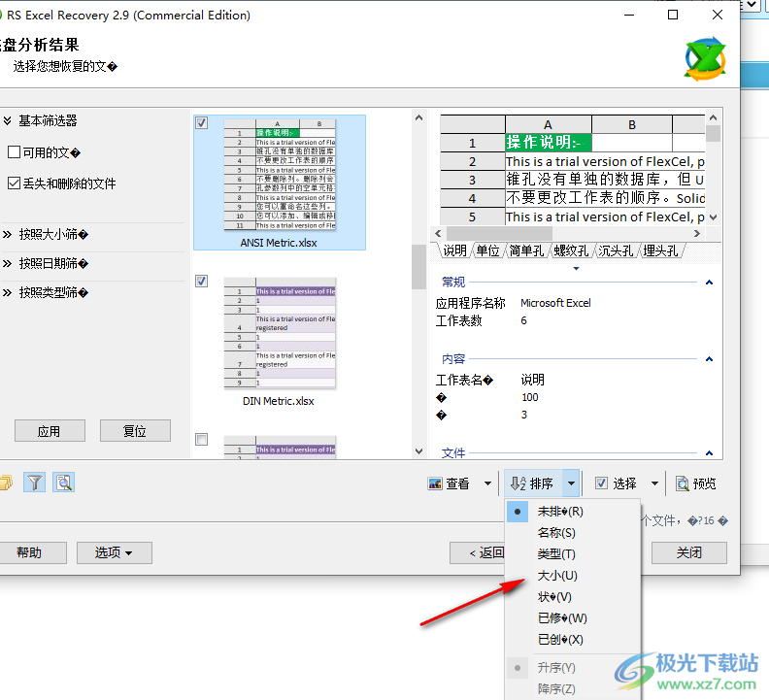Click the search magnifier toolbar icon
The height and width of the screenshot is (700, 769).
(64, 483)
